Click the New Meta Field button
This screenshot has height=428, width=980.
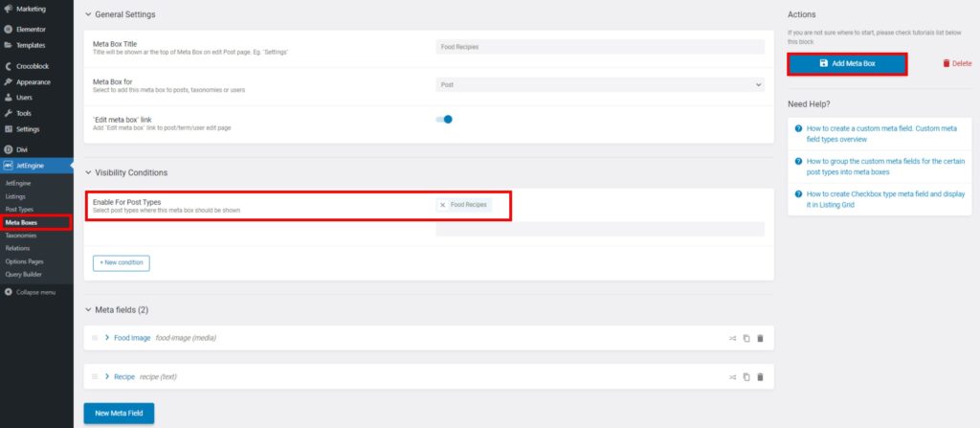click(x=119, y=414)
